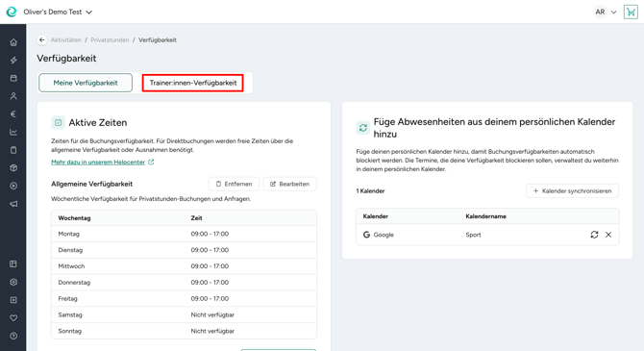Viewport: 644px width, 351px height.
Task: Click the clipboard icon in sidebar
Action: 13,150
